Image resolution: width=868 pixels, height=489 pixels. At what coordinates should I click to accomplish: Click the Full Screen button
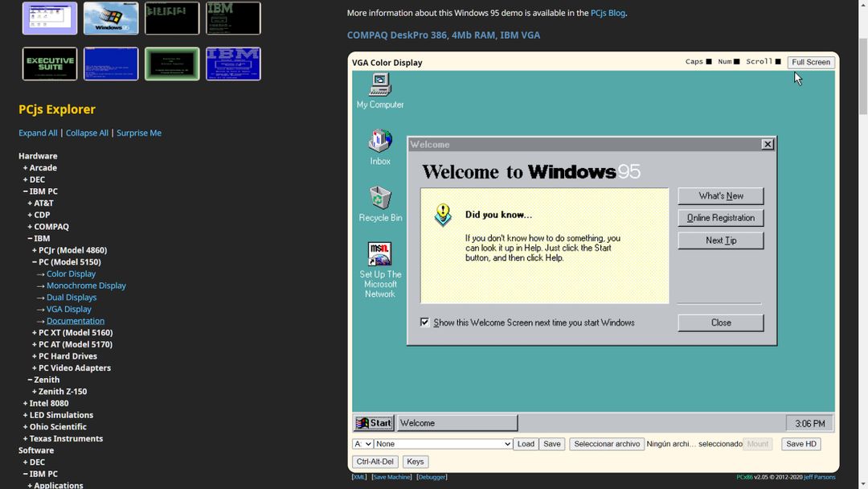coord(810,61)
